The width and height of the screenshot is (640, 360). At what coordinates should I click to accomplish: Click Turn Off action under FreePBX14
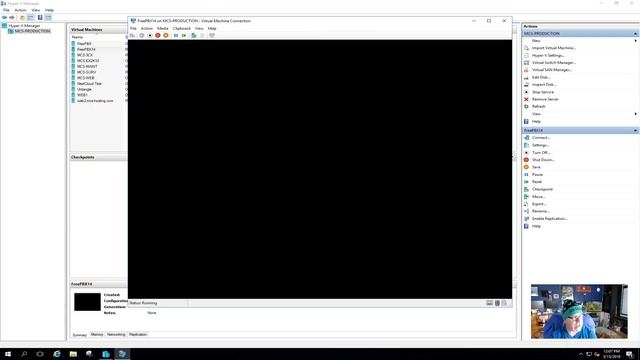click(541, 153)
